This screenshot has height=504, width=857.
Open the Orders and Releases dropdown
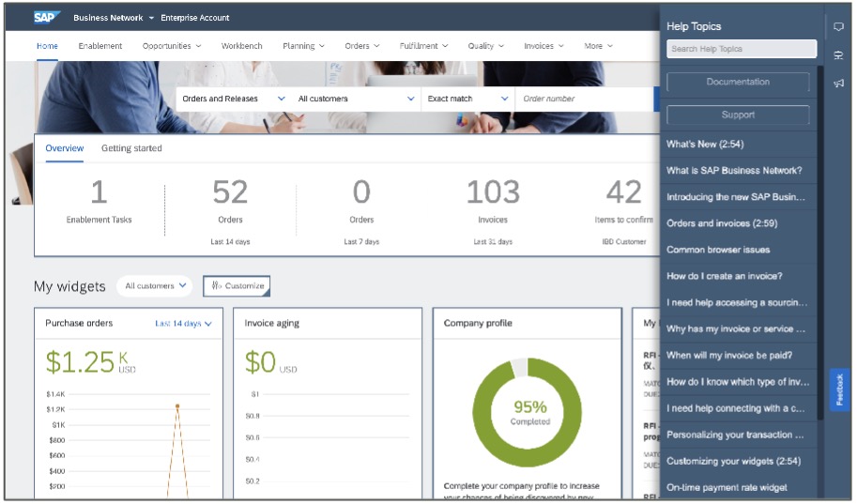pos(234,99)
